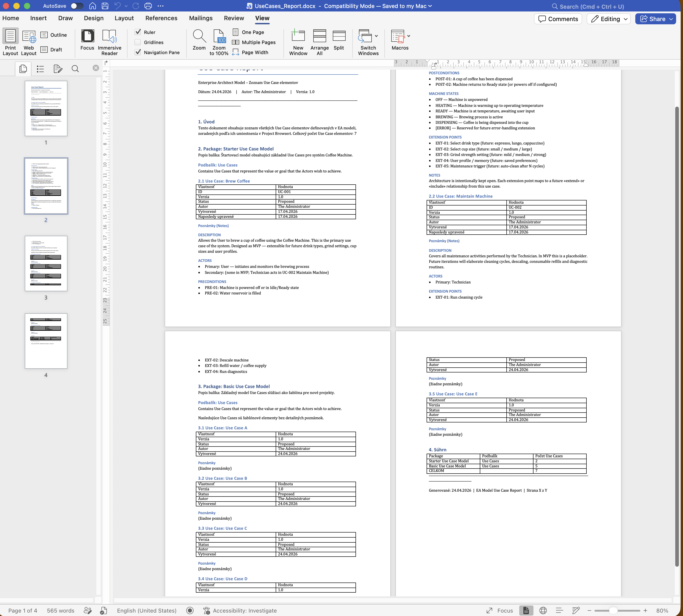Viewport: 683px width, 616px height.
Task: Uncheck the Navigation Pane checkbox
Action: pyautogui.click(x=138, y=53)
